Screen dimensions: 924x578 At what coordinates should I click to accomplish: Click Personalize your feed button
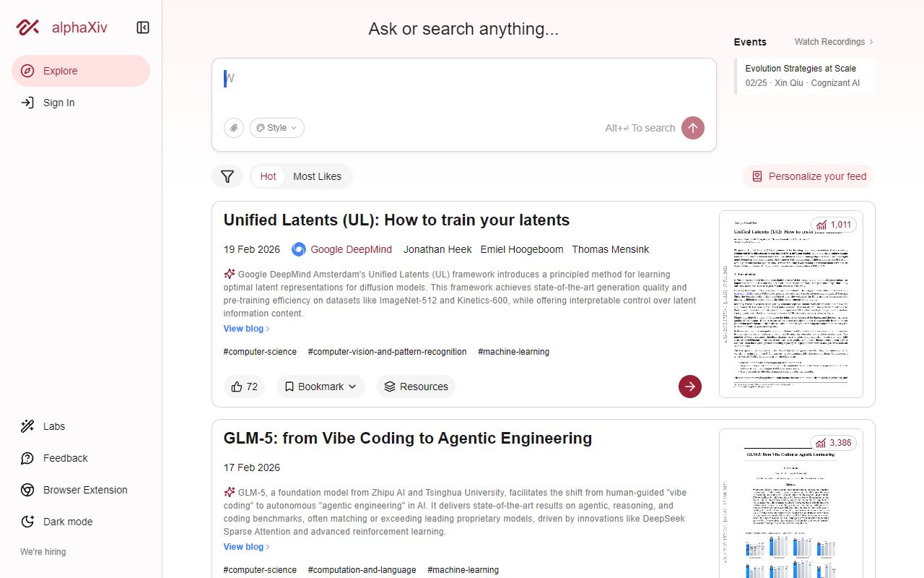click(808, 176)
